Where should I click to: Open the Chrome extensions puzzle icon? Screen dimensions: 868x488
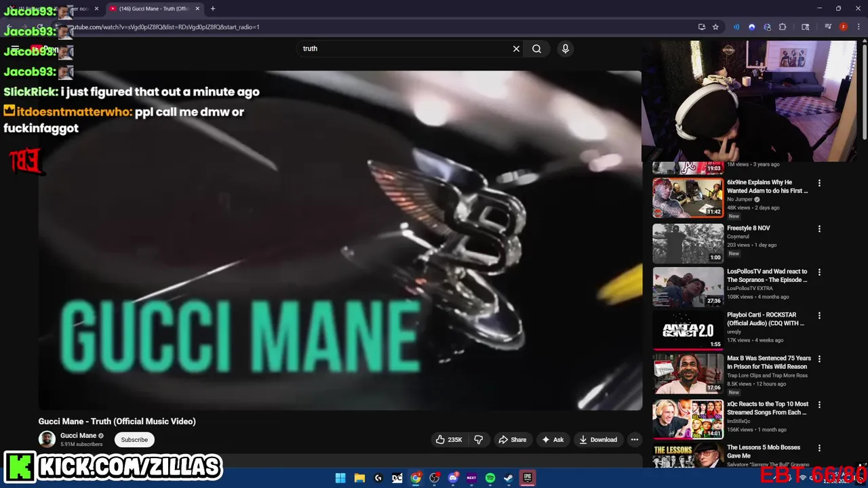tap(783, 27)
